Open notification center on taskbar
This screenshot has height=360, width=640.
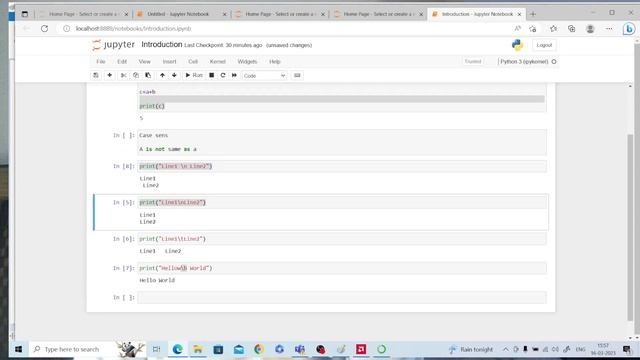point(627,349)
